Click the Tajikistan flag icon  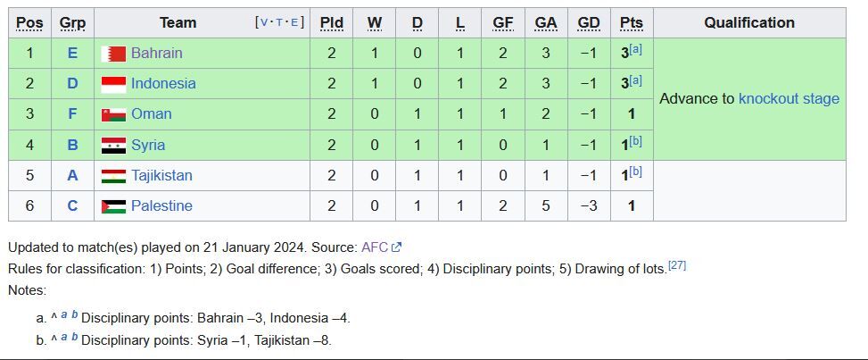113,176
